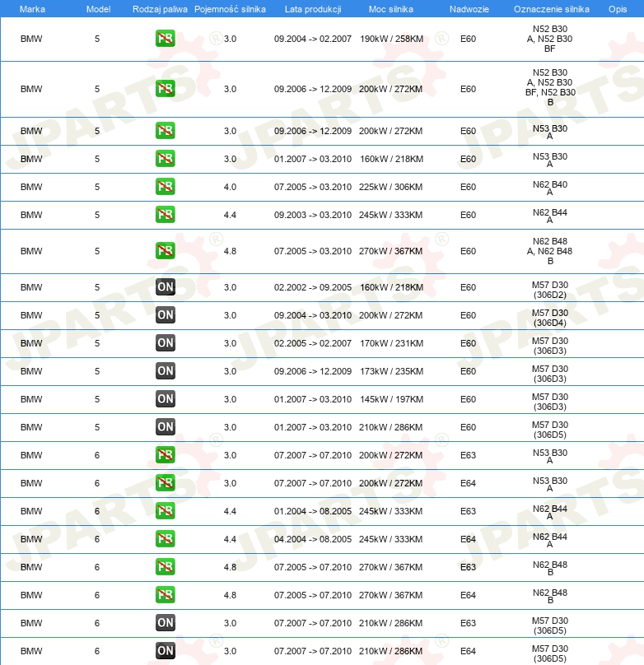Click the PB icon in the 5-series petrol 160kW / 218KM row

(165, 159)
